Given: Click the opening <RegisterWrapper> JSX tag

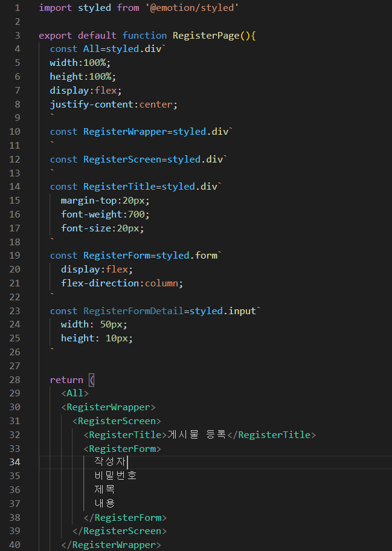Looking at the screenshot, I should (x=108, y=407).
